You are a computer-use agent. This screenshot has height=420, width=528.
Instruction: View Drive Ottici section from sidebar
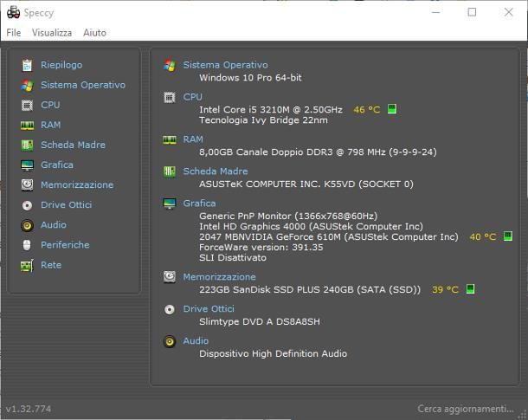coord(67,204)
